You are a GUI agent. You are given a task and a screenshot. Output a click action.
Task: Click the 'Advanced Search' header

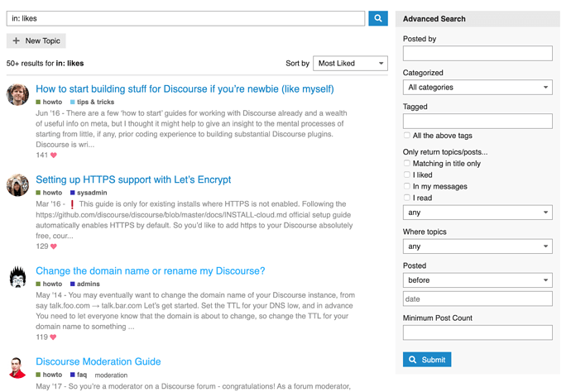click(434, 19)
